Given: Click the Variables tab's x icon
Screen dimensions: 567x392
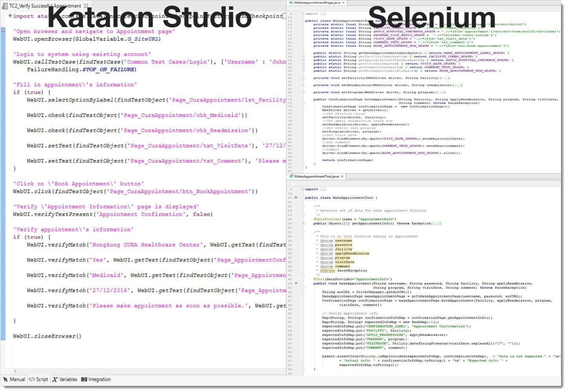Looking at the screenshot, I should (x=56, y=379).
